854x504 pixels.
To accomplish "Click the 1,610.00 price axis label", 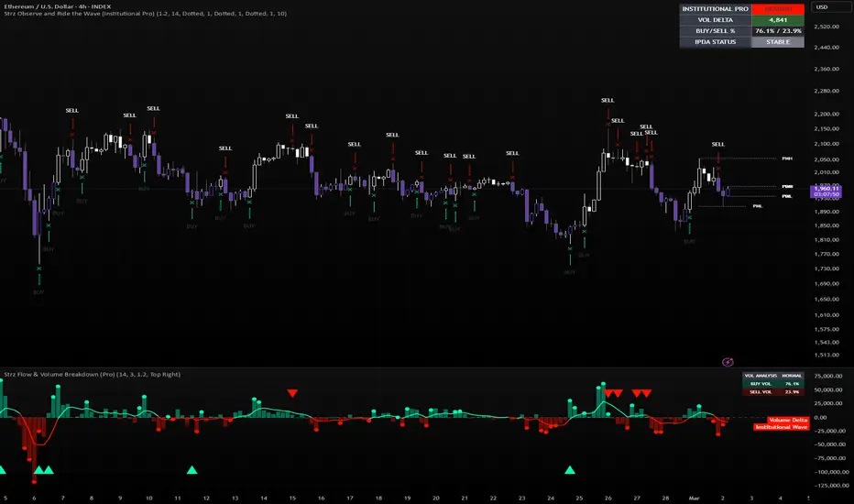I will click(827, 315).
